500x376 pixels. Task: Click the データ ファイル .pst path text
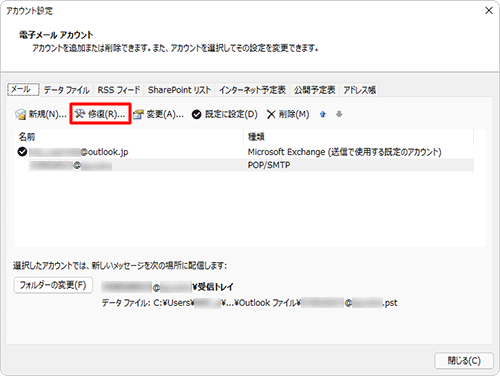click(249, 303)
